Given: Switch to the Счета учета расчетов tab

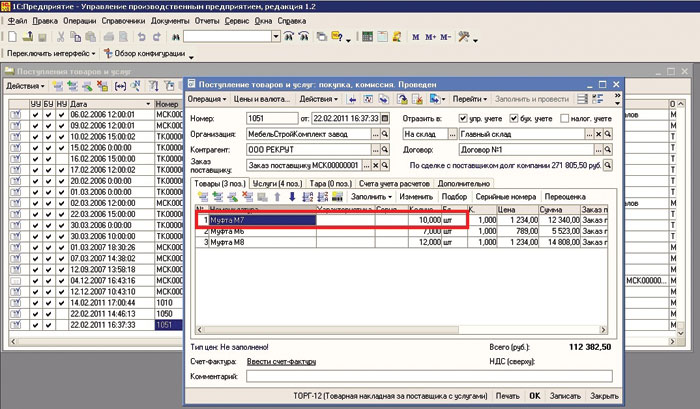Looking at the screenshot, I should [394, 184].
